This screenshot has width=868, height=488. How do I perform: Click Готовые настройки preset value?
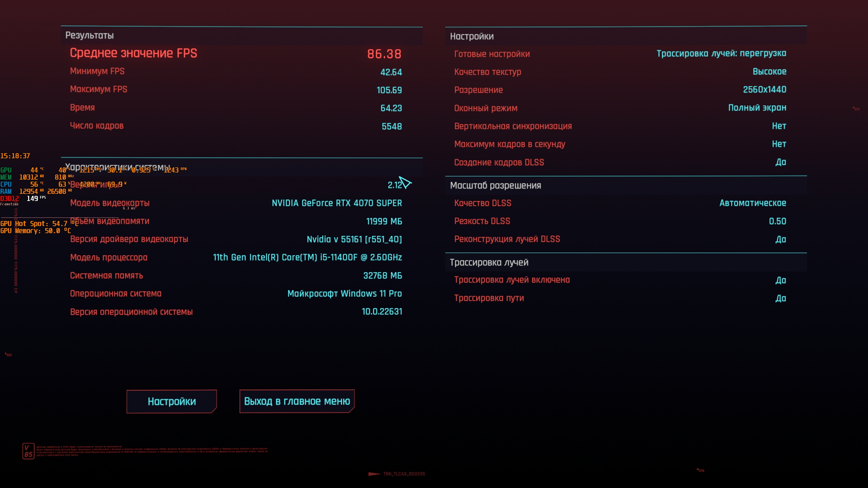[x=721, y=54]
